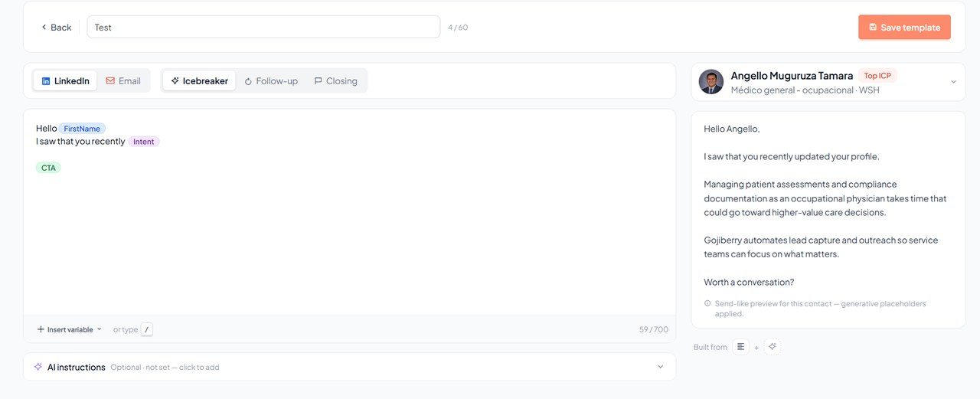Select the Icebreaker message tab
Viewport: 980px width, 399px height.
199,80
